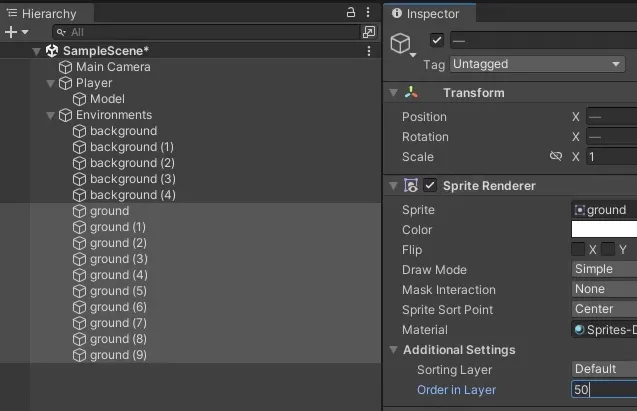The height and width of the screenshot is (411, 637).
Task: Click the plus create object button
Action: 11,32
